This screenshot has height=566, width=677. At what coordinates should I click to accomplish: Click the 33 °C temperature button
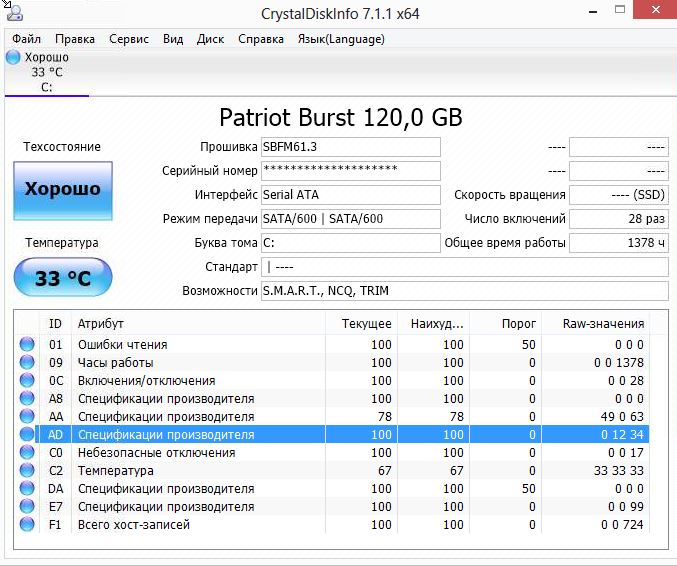63,278
